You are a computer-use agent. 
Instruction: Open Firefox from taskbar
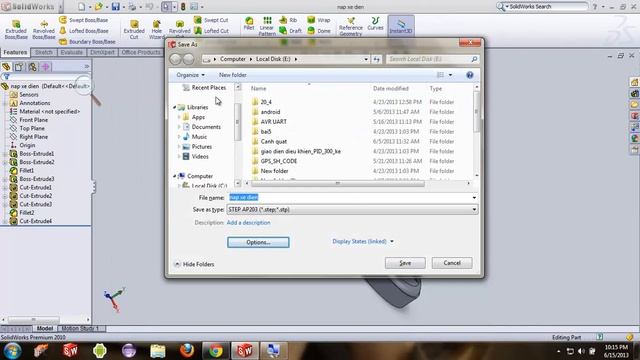click(187, 351)
